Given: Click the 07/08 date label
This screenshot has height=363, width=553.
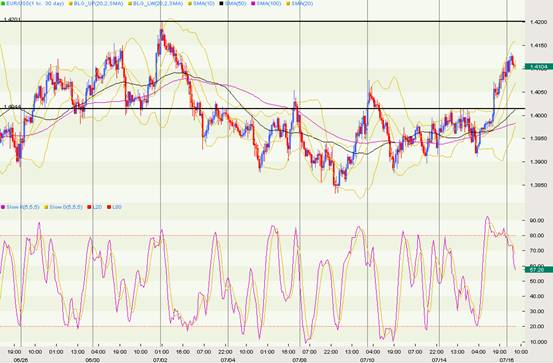Looking at the screenshot, I should (x=299, y=360).
